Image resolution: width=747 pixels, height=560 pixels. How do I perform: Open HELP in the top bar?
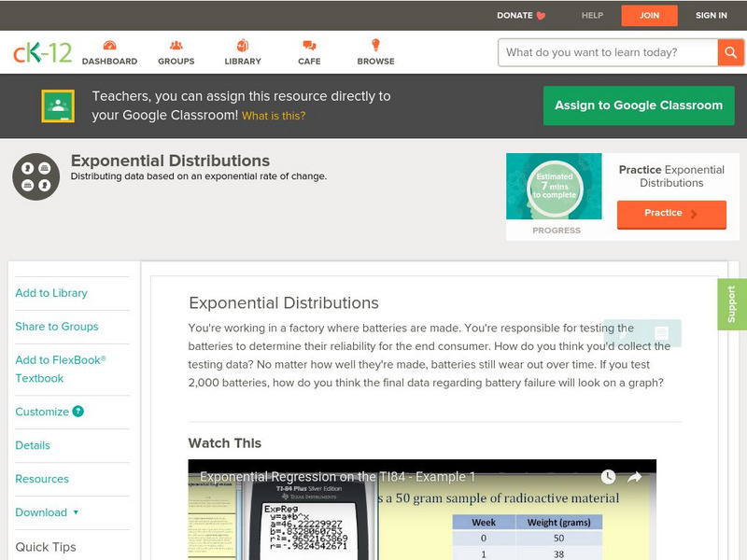(x=592, y=15)
